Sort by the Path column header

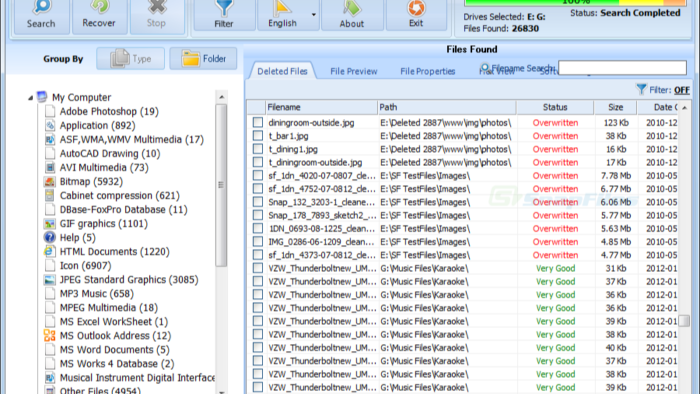tap(447, 107)
